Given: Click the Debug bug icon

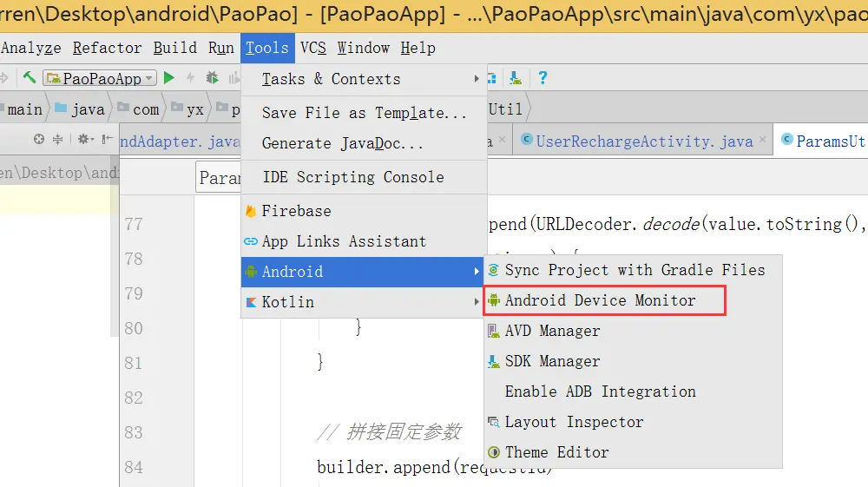Looking at the screenshot, I should (x=212, y=78).
